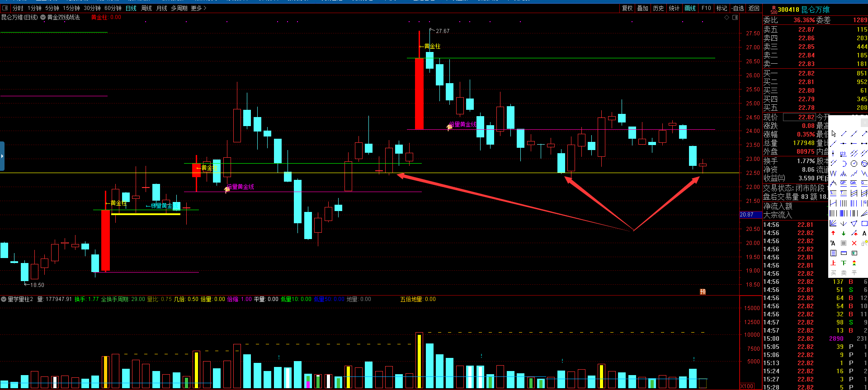
Task: Open F10 company info
Action: click(706, 8)
